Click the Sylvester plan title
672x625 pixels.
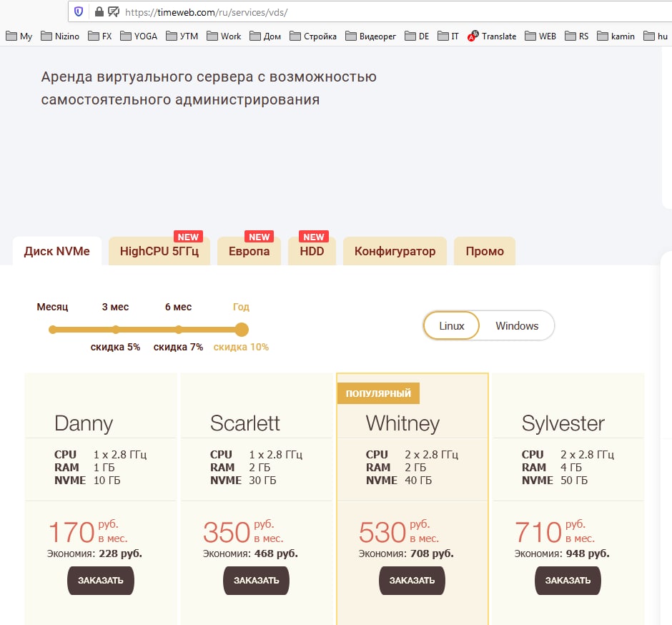563,424
